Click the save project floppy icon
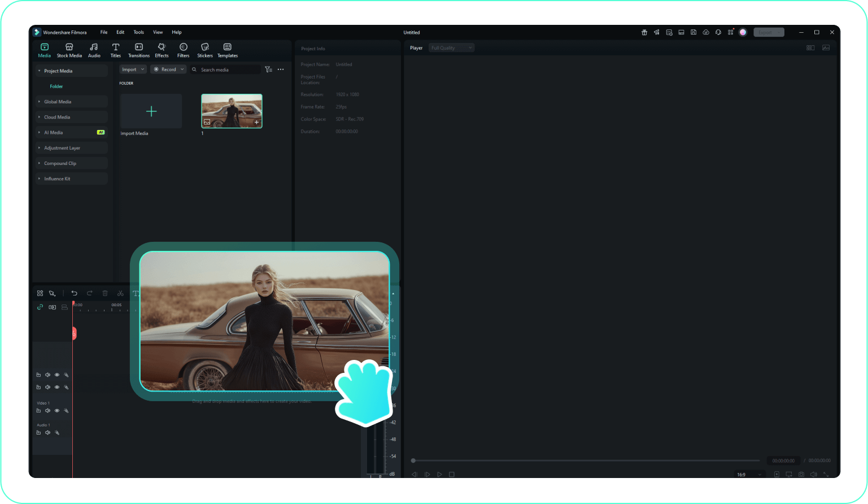 (693, 32)
